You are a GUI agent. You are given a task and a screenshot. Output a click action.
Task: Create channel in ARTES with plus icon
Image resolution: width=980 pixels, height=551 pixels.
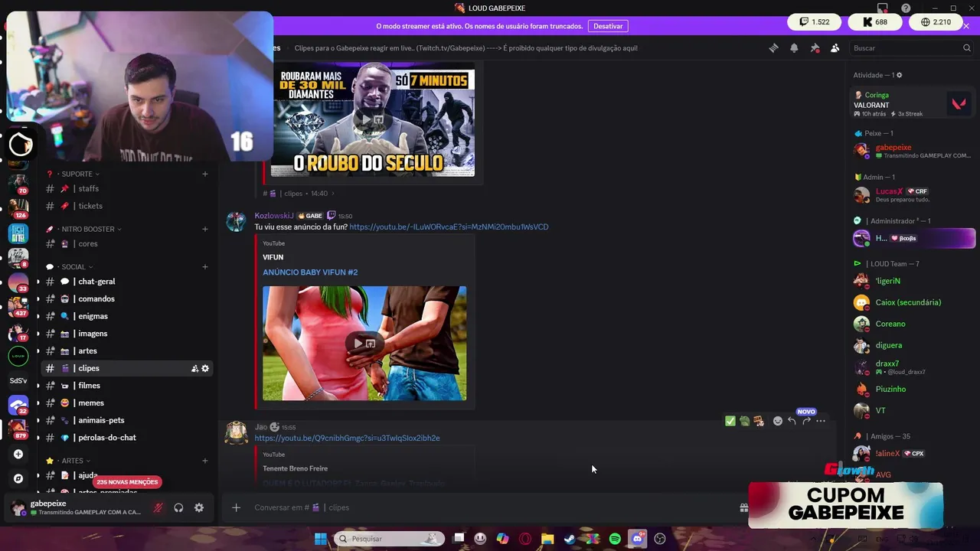[204, 461]
